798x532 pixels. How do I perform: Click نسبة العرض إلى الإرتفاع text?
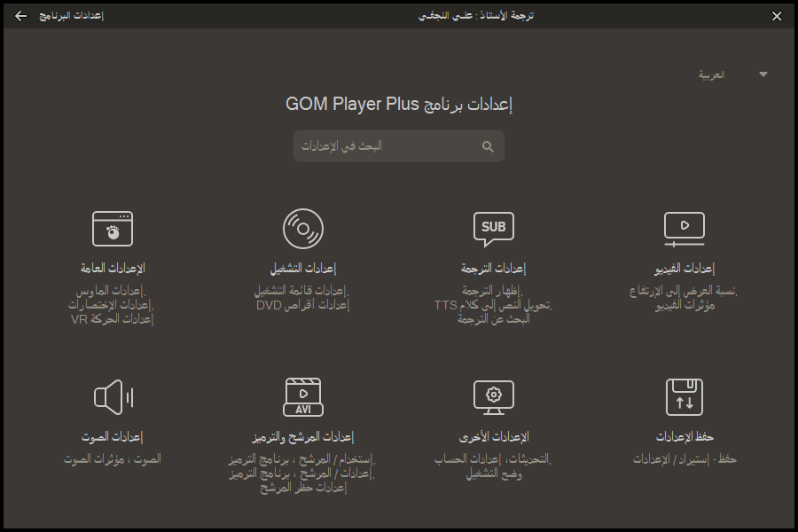tap(684, 291)
